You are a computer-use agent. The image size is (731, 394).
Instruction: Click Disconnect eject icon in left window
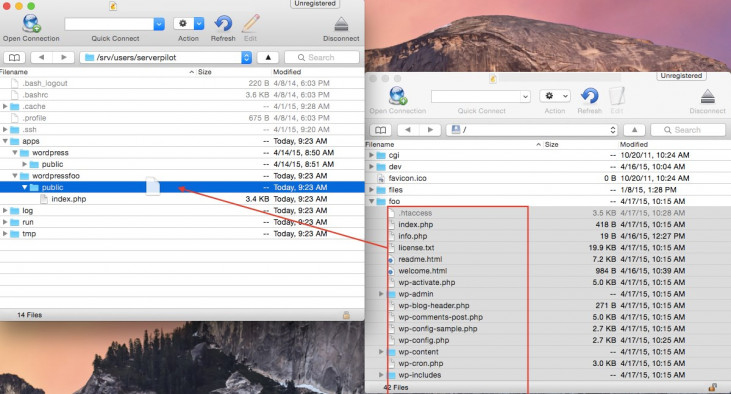(341, 24)
